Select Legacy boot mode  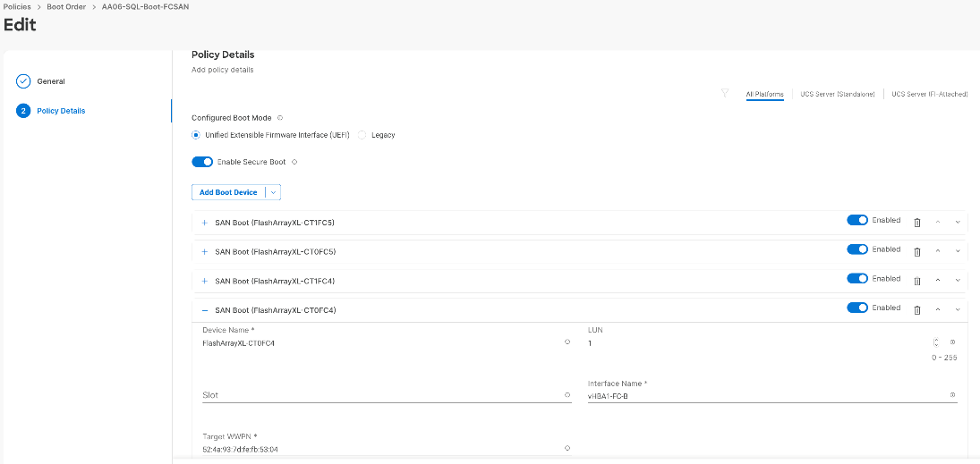pyautogui.click(x=362, y=135)
